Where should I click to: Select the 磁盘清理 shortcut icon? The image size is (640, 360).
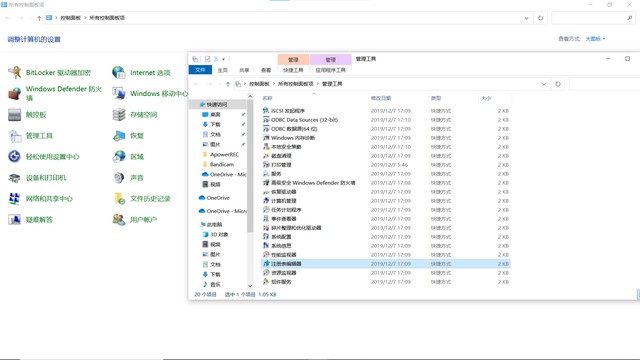266,156
